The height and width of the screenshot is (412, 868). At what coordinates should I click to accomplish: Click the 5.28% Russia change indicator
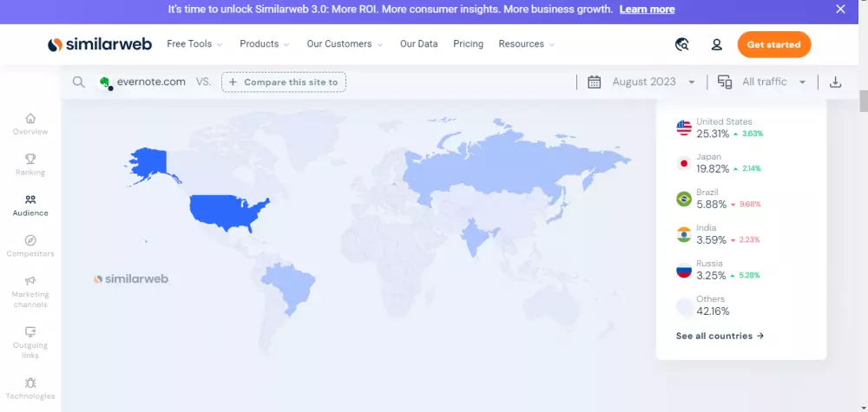coord(745,276)
